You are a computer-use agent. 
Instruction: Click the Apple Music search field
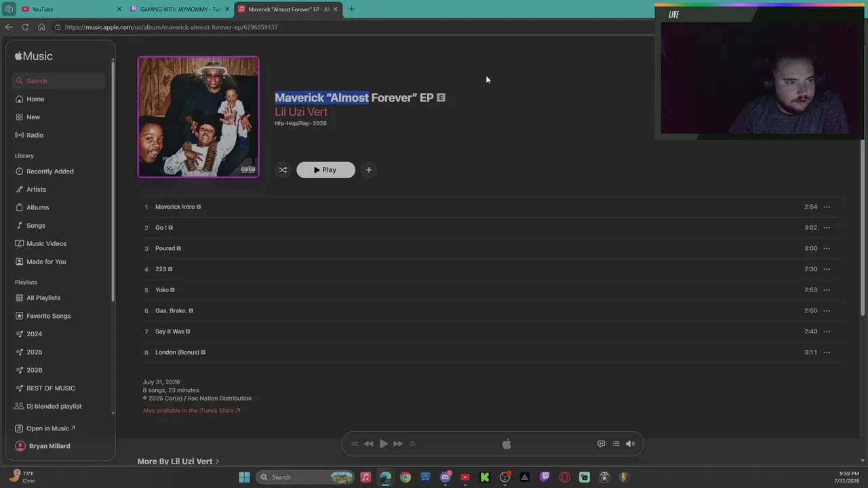tap(58, 81)
